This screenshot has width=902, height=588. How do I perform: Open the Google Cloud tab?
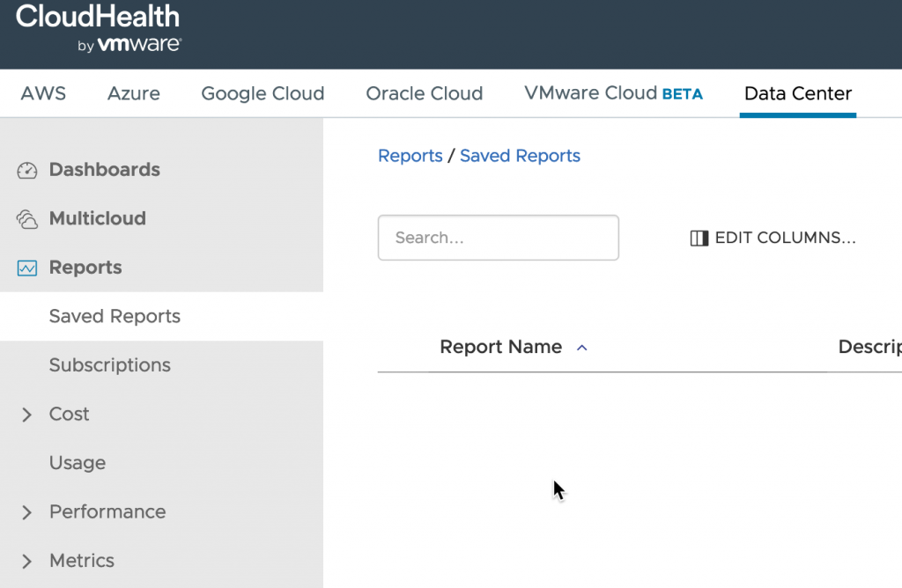[x=262, y=92]
